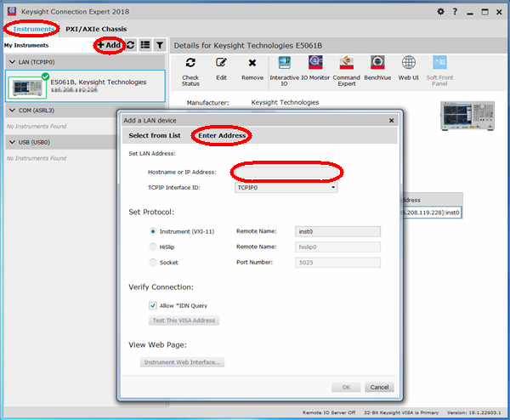Open settings gear in title bar
Screen dimensions: 510x420
click(440, 12)
